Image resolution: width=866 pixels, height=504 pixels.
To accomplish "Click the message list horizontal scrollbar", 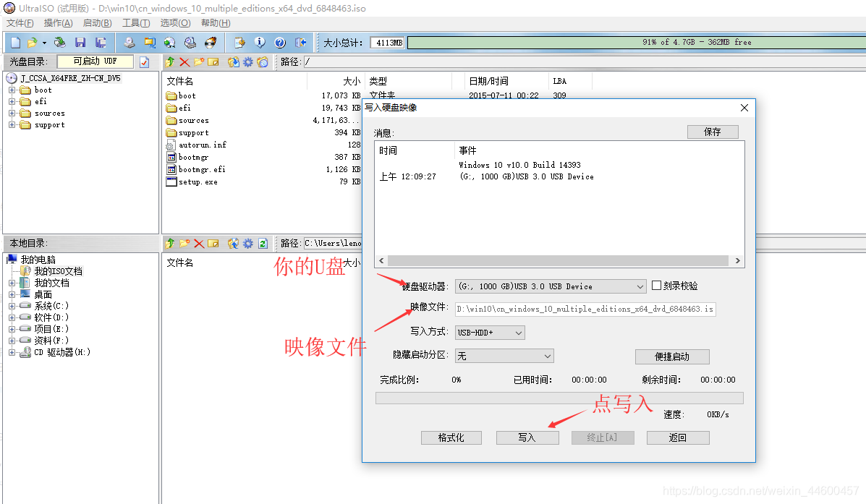I will pos(559,260).
